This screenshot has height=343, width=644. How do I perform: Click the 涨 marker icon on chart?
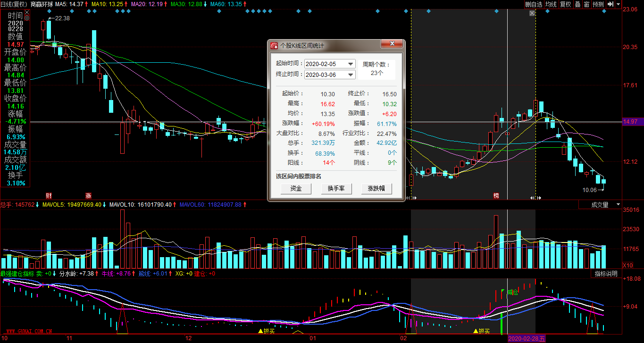(88, 195)
